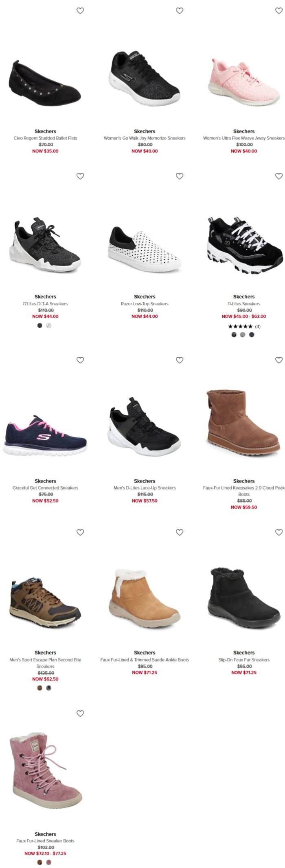Save D'Lites DLT-A Sneakers to wishlist
Screen dimensions: 285x868
80,176
